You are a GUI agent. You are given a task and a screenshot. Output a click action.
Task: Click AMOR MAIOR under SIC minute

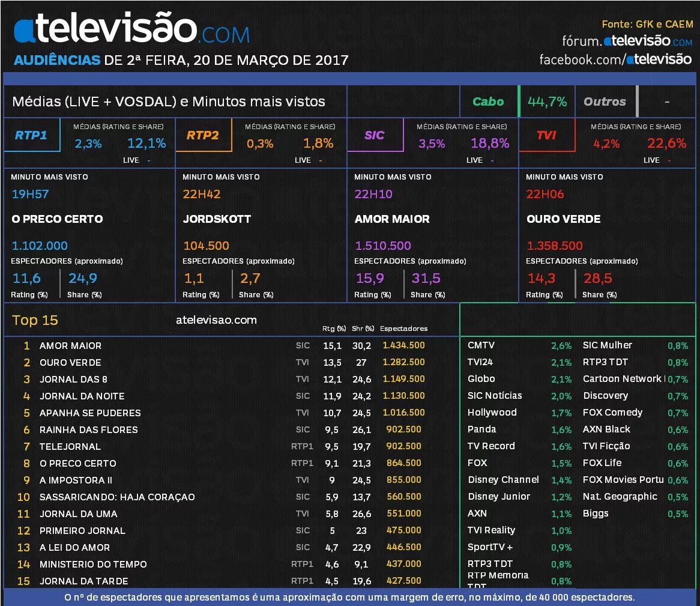point(392,219)
